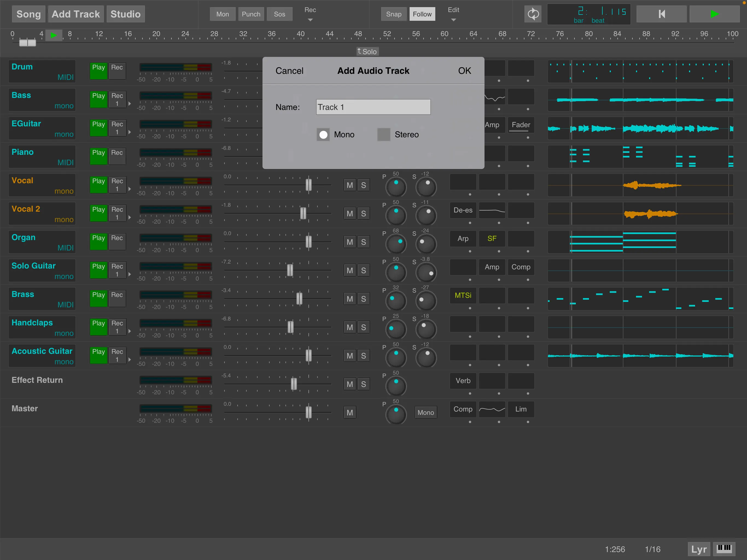Open the De-es effect on Vocal 2

(x=463, y=210)
